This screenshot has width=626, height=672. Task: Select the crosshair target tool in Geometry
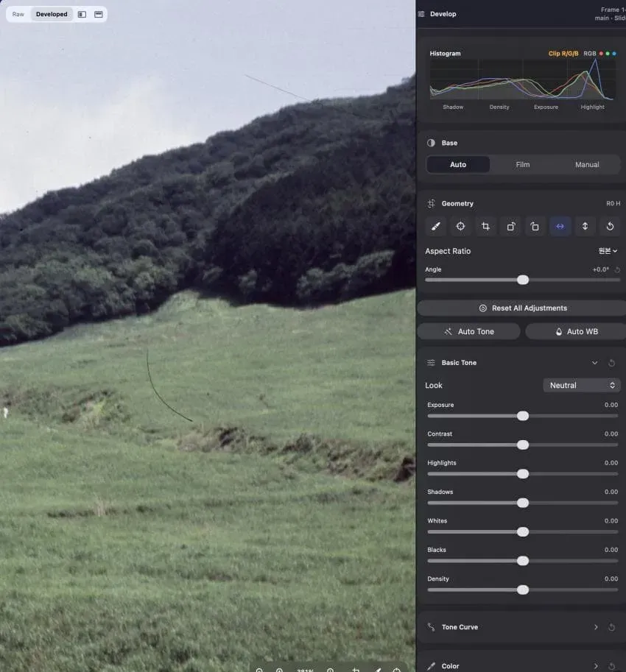point(460,226)
